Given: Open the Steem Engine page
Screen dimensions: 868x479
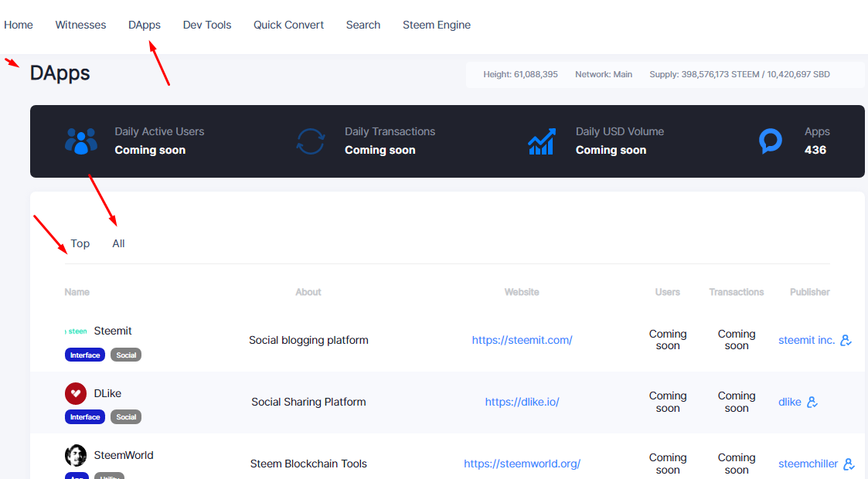Looking at the screenshot, I should pyautogui.click(x=437, y=25).
